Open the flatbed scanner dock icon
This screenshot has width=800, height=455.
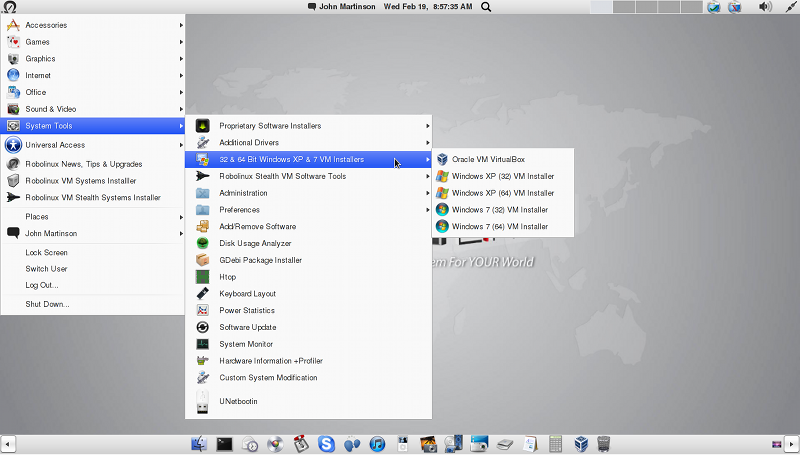[x=505, y=444]
